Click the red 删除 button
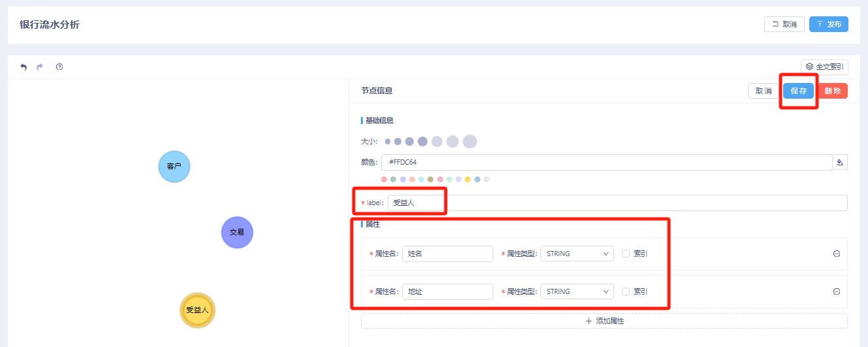Viewport: 868px width, 347px height. pyautogui.click(x=832, y=91)
